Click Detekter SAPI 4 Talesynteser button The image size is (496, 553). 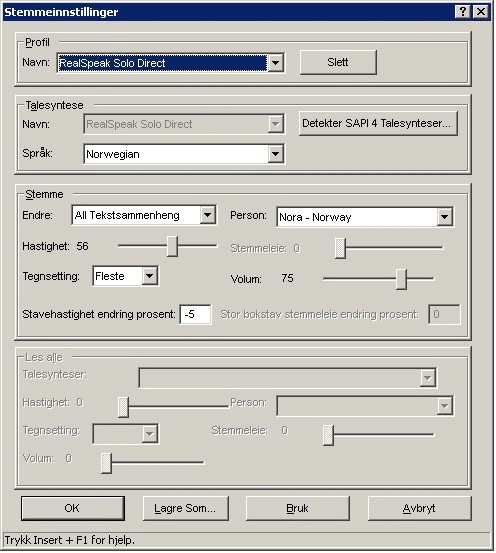(x=378, y=123)
